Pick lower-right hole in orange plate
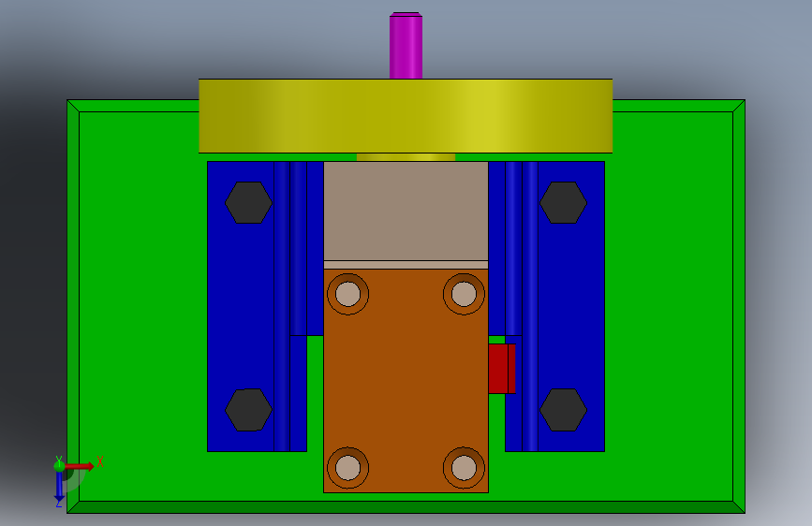Image resolution: width=812 pixels, height=526 pixels. pyautogui.click(x=464, y=468)
